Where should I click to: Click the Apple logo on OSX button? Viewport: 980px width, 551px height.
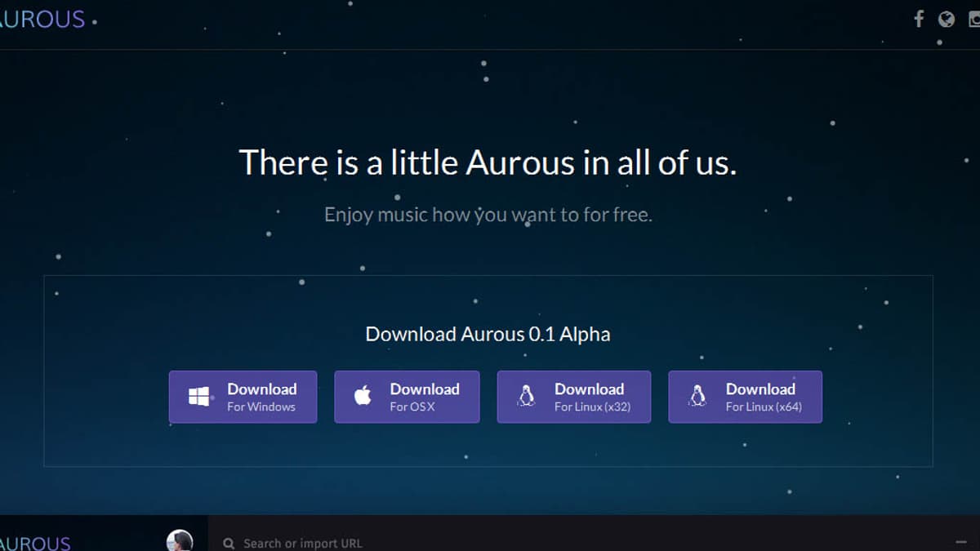pos(363,396)
